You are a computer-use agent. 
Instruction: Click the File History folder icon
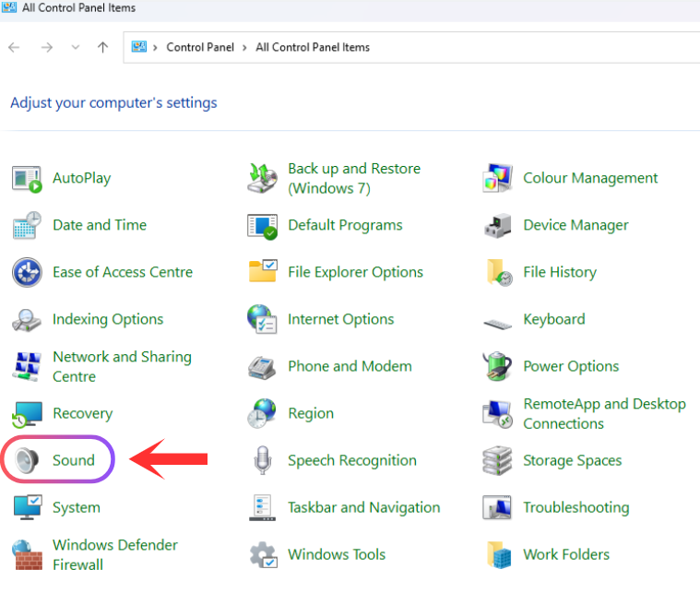[x=499, y=272]
